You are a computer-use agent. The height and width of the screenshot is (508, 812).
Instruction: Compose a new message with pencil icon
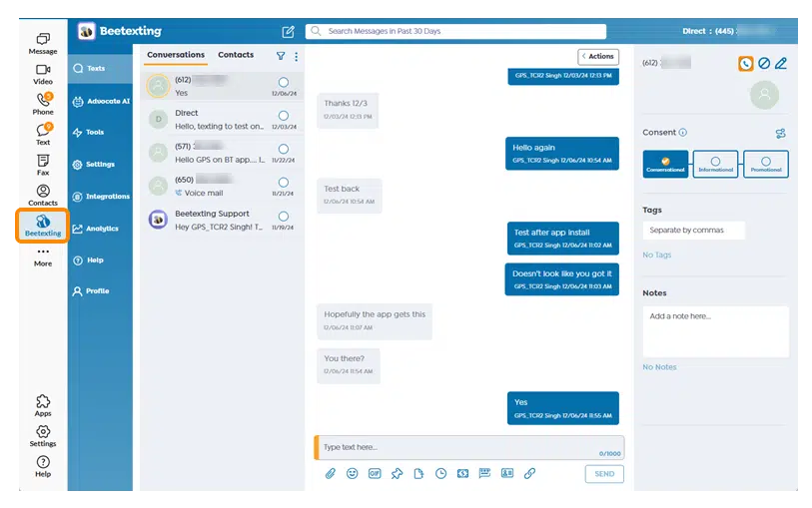click(x=288, y=32)
